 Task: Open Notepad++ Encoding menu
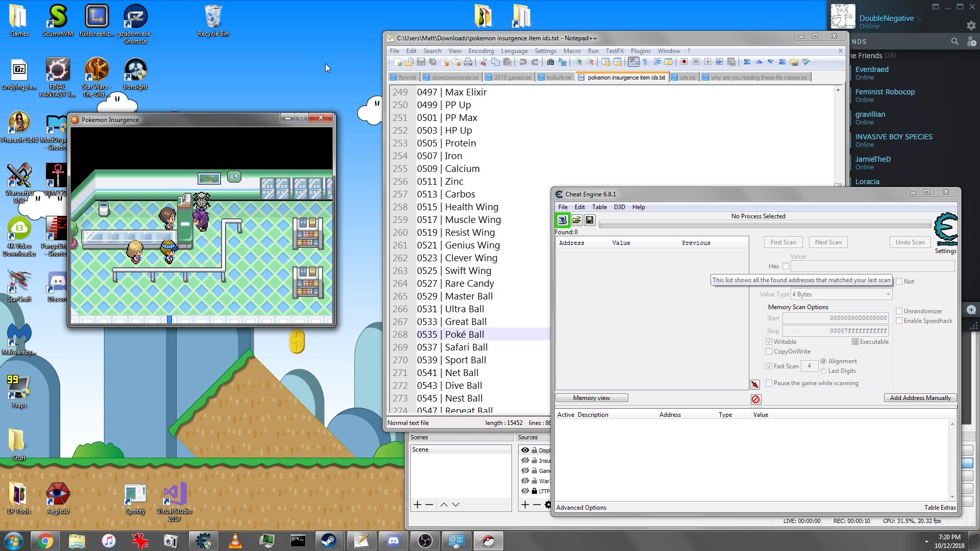coord(481,51)
